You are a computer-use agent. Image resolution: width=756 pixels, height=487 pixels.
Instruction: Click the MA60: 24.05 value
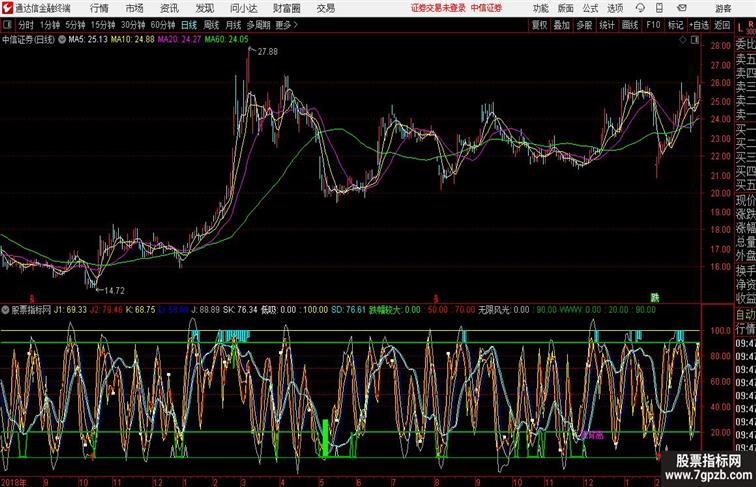point(227,40)
